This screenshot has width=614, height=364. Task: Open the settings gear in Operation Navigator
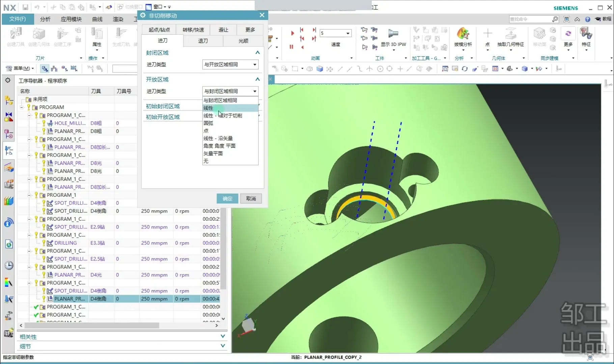tap(8, 80)
